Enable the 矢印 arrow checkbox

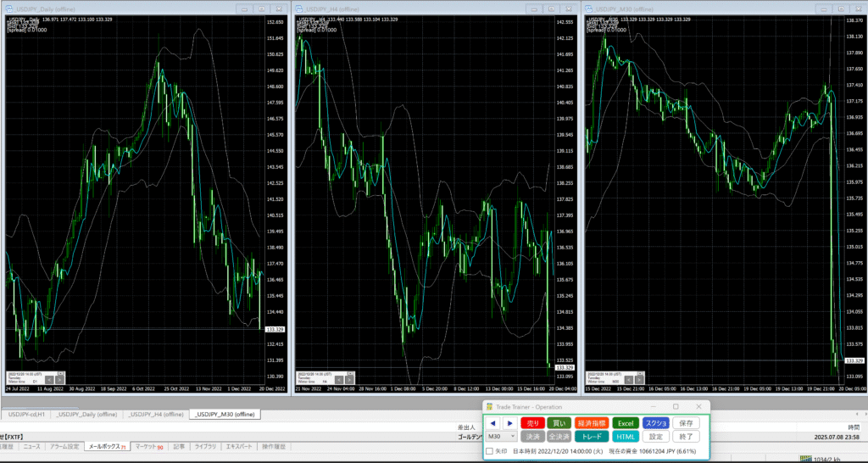pyautogui.click(x=489, y=451)
